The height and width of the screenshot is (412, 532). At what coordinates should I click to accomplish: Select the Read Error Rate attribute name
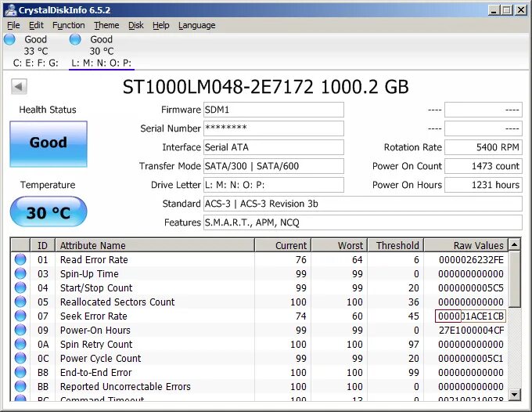[x=94, y=259]
